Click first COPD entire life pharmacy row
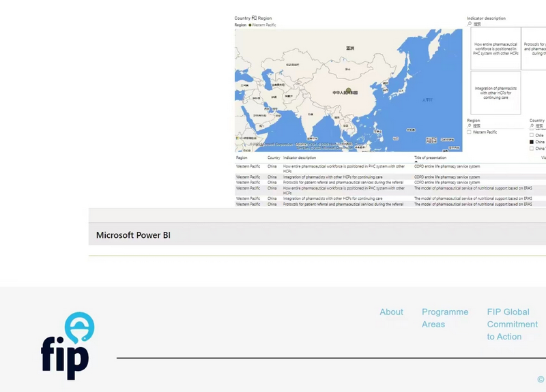 [x=447, y=166]
